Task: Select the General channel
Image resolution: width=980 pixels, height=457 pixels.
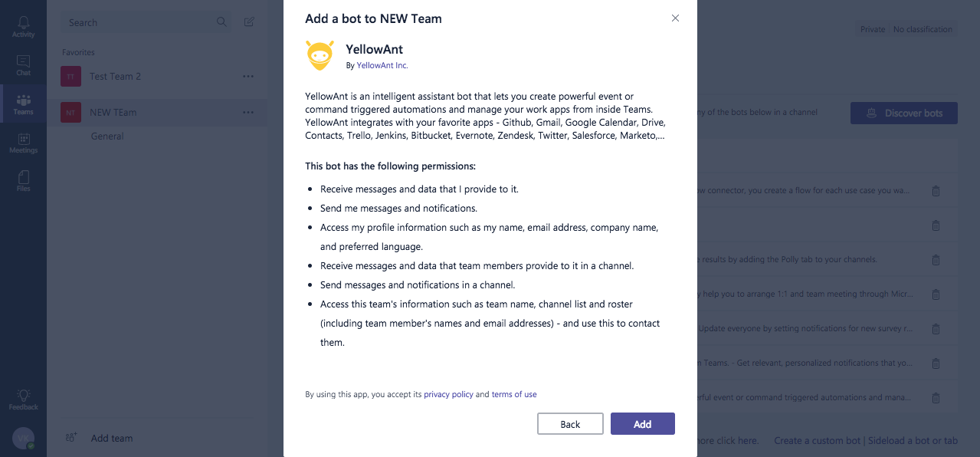Action: click(x=107, y=136)
